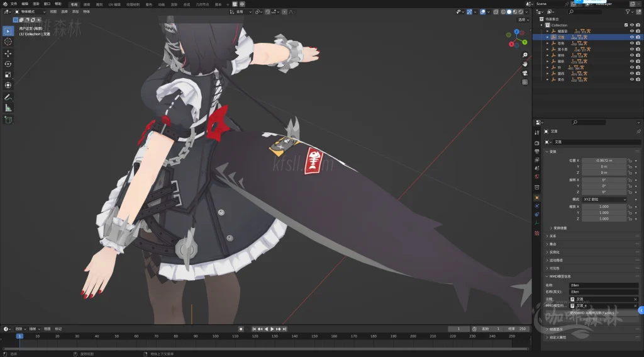Open orange Object properties tab
The width and height of the screenshot is (644, 357).
click(537, 198)
